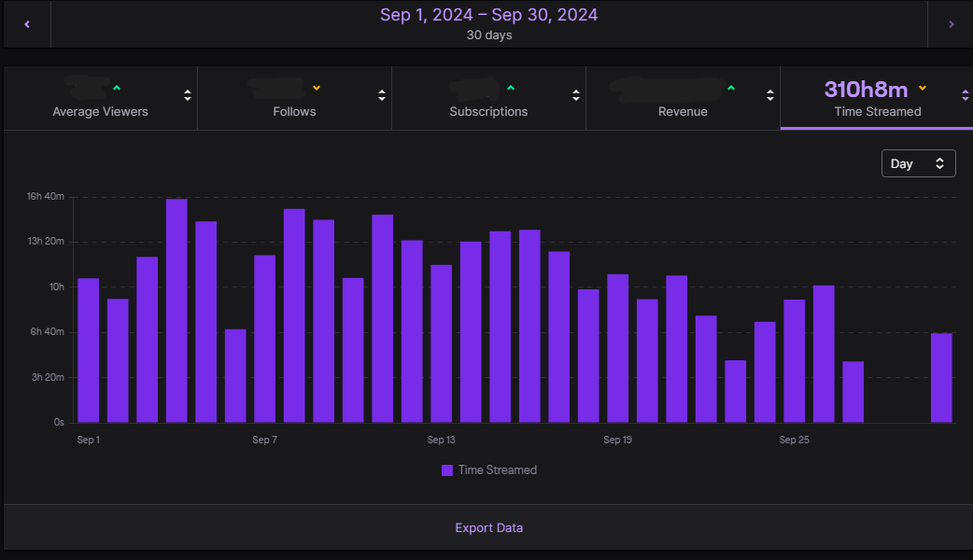Click the 310h8m total value
Viewport: 973px width, 560px height.
866,90
